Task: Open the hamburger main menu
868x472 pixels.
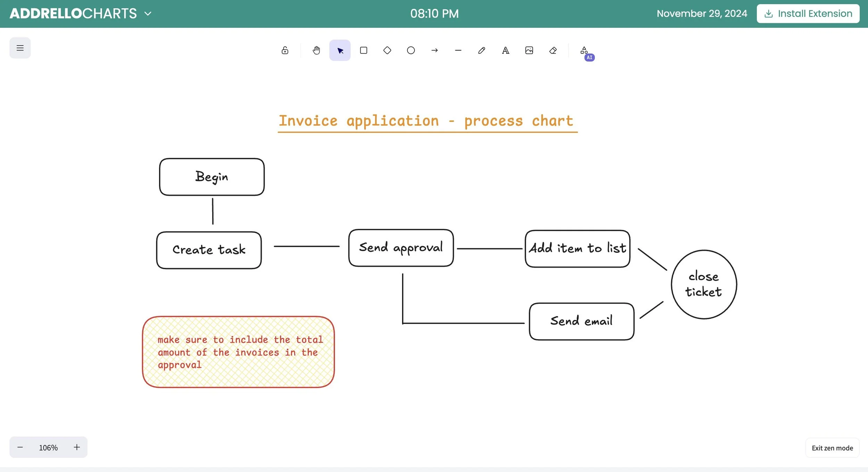Action: coord(20,48)
